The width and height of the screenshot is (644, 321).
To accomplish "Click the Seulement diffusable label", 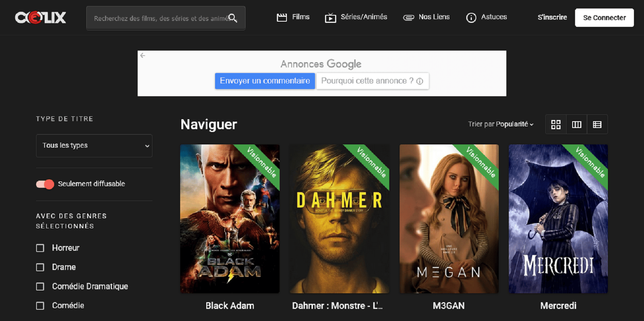I will coord(91,184).
